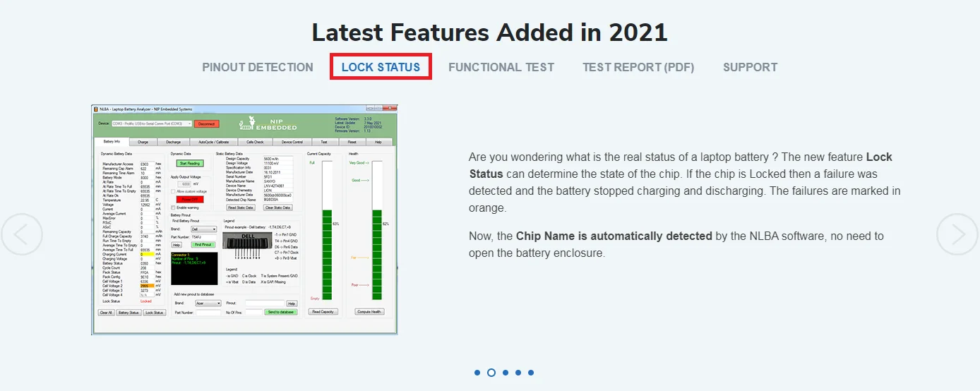The height and width of the screenshot is (391, 980).
Task: Open the NLBA software screenshot image
Action: (244, 219)
